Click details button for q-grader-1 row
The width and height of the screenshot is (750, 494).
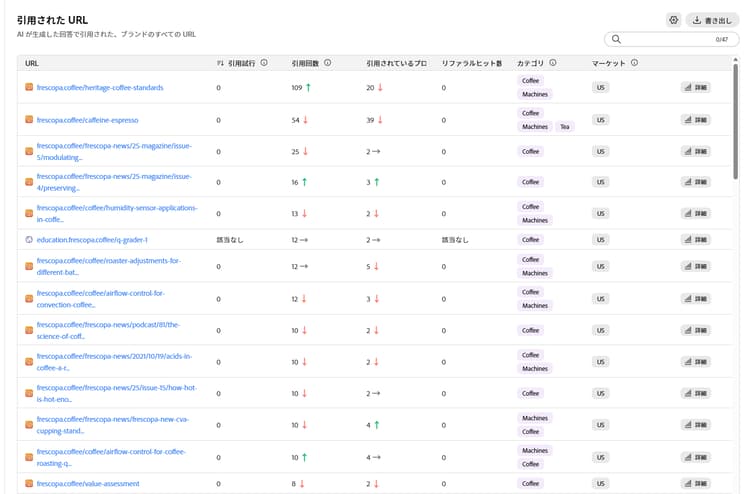pyautogui.click(x=695, y=240)
